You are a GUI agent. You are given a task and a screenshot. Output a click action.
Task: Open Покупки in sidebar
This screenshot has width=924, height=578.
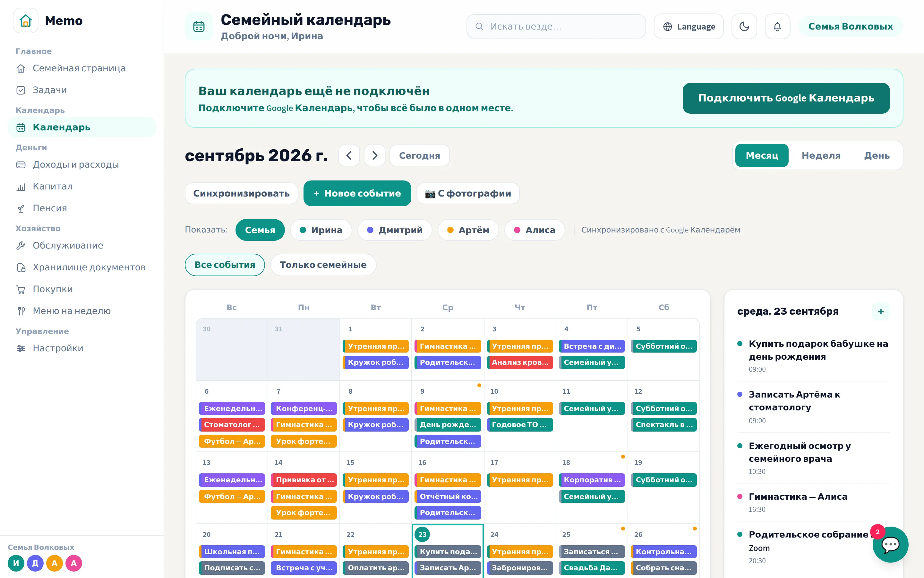pos(82,289)
